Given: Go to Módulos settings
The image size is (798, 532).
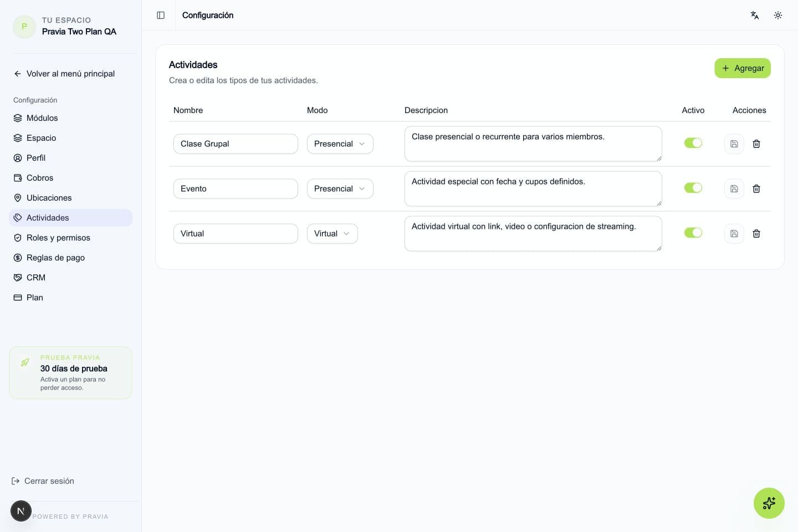Looking at the screenshot, I should point(71,118).
